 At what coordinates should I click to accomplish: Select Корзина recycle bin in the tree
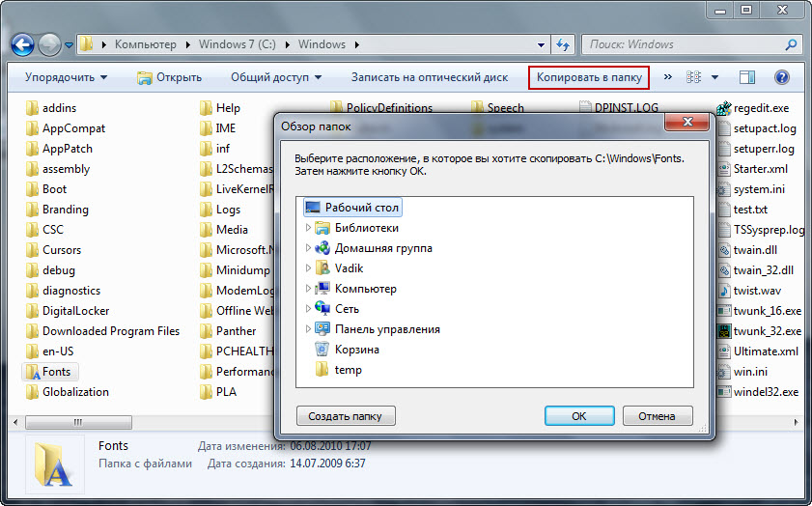click(348, 350)
